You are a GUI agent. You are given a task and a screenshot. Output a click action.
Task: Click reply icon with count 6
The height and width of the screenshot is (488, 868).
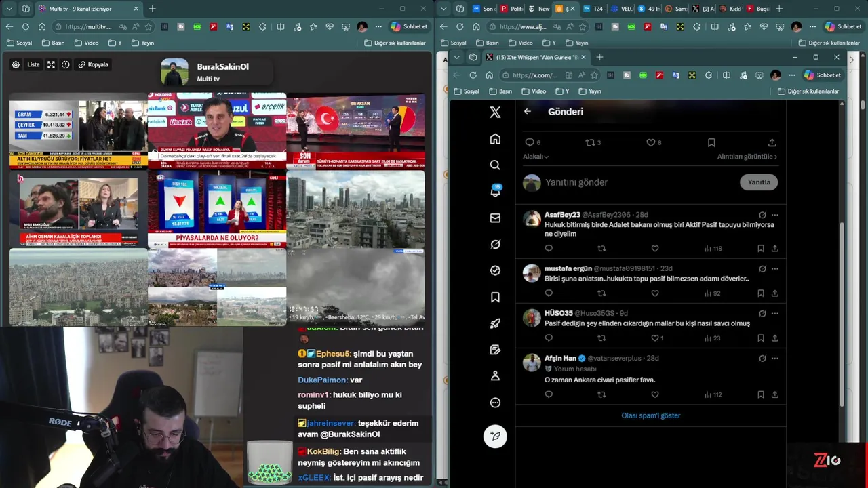[532, 142]
